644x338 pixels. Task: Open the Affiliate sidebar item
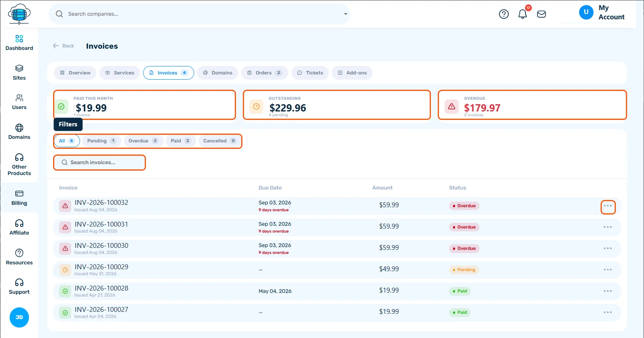pyautogui.click(x=19, y=227)
